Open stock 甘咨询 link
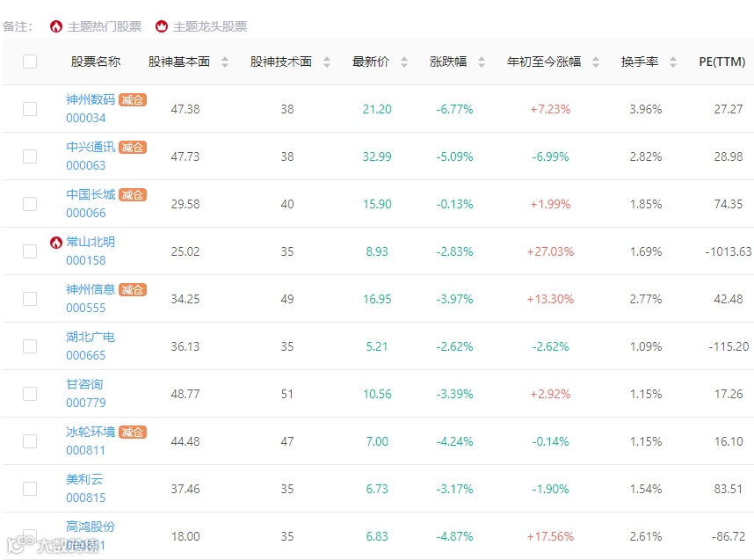This screenshot has height=560, width=754. [84, 384]
